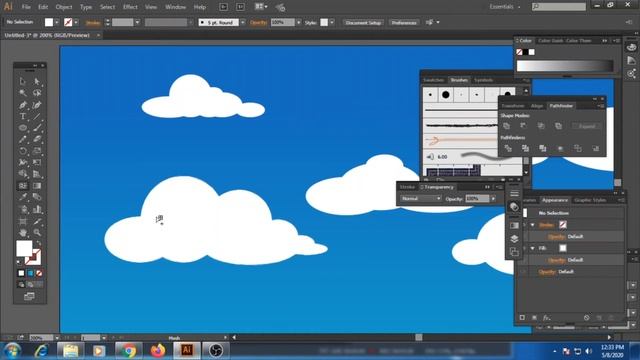The width and height of the screenshot is (640, 360).
Task: Toggle Fill row visibility in Appearance panel
Action: [524, 248]
